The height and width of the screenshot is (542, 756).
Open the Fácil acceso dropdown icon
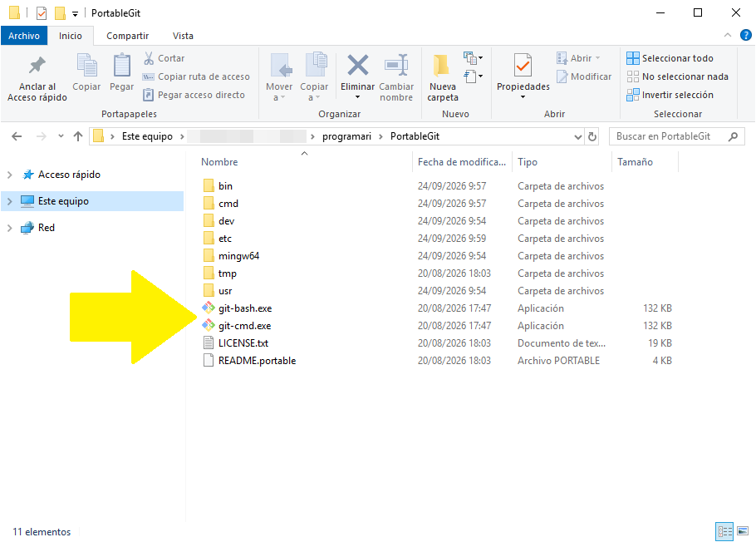pos(473,76)
